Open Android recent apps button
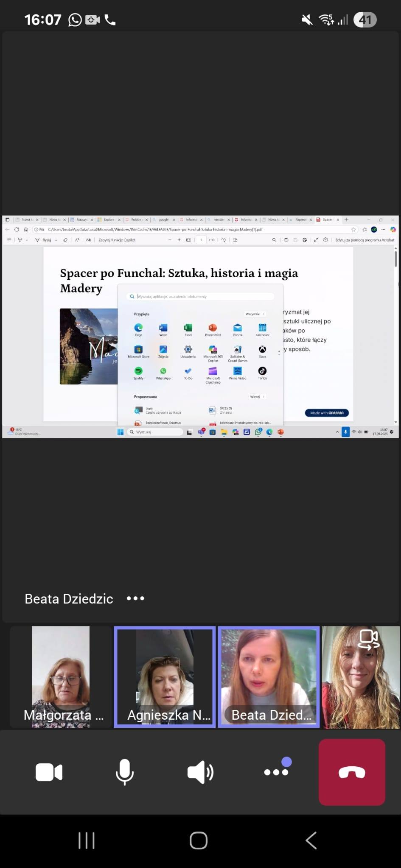 [87, 840]
